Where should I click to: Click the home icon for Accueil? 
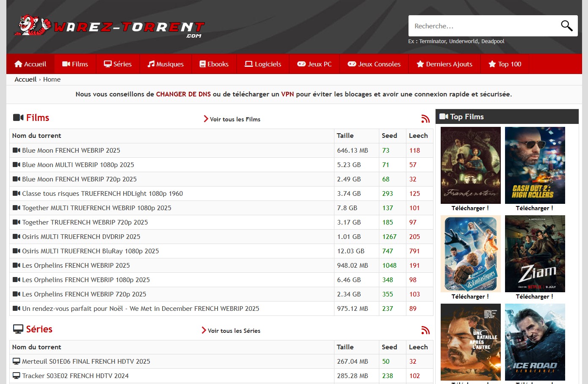[x=18, y=64]
